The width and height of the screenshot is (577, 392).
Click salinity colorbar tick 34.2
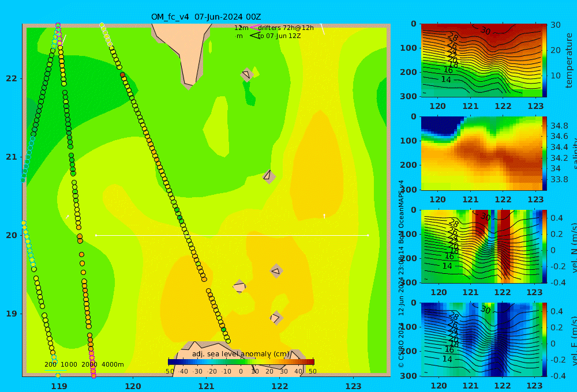tap(559, 158)
